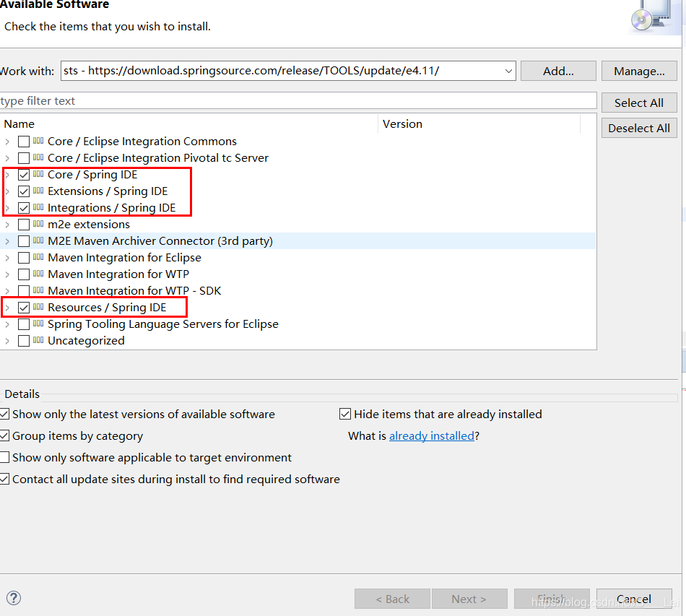This screenshot has height=616, width=686.
Task: Click the category icon beside Spring Tooling Language Servers
Action: (x=38, y=324)
